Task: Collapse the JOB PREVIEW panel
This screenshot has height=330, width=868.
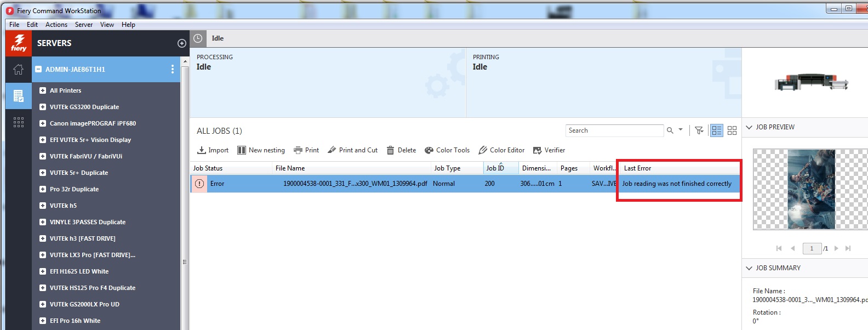Action: click(749, 127)
